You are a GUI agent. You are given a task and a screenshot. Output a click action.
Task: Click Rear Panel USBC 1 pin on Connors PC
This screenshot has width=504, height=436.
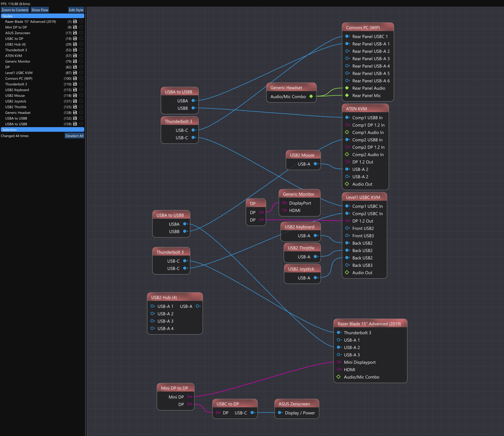point(347,36)
